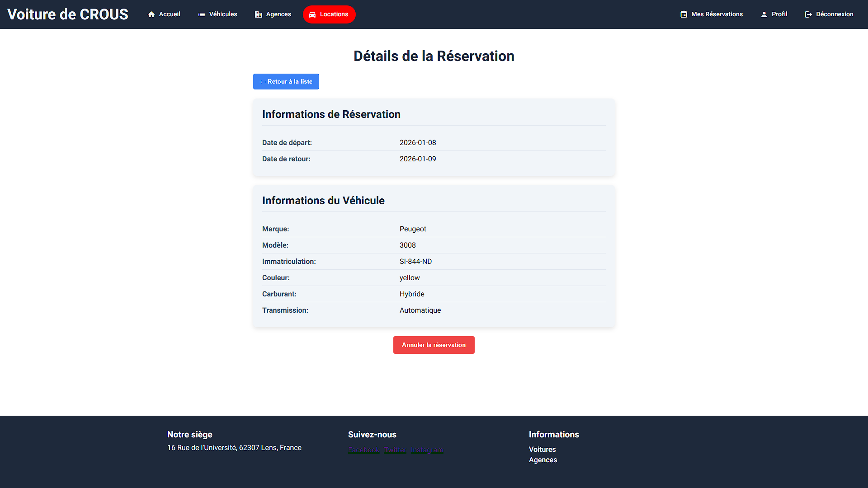868x488 pixels.
Task: Select the red Locations tab
Action: tap(329, 14)
